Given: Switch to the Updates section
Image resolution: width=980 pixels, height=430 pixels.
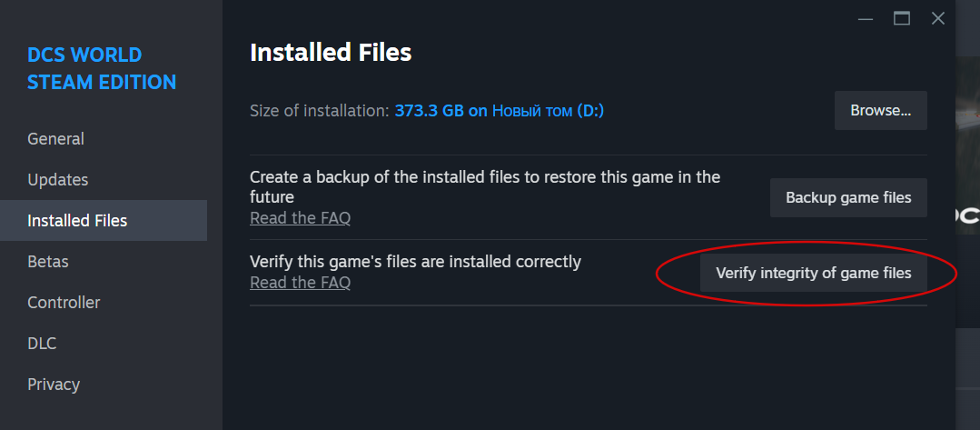Looking at the screenshot, I should 57,180.
